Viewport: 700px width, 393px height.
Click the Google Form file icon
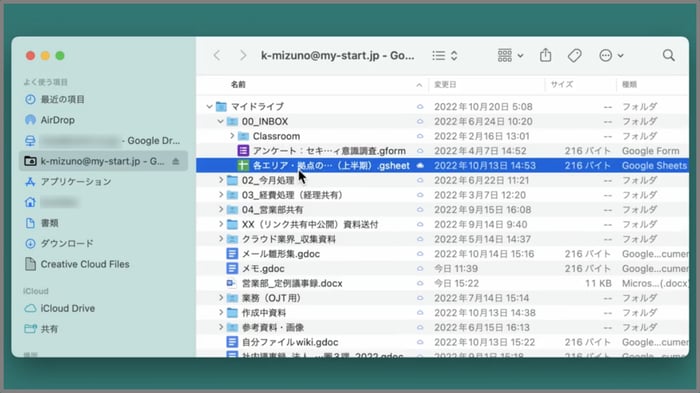pos(243,151)
